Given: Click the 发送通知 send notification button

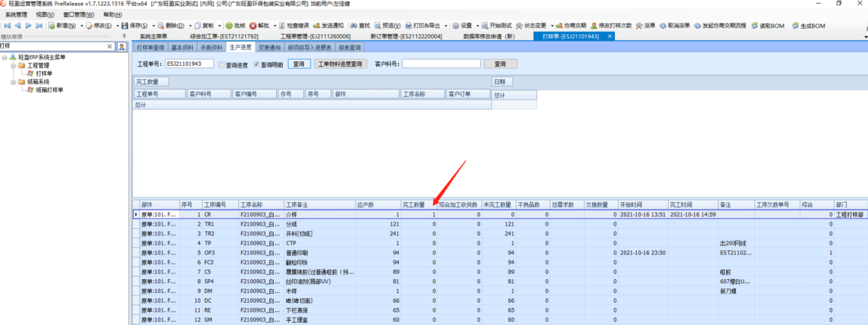Looking at the screenshot, I should 329,26.
